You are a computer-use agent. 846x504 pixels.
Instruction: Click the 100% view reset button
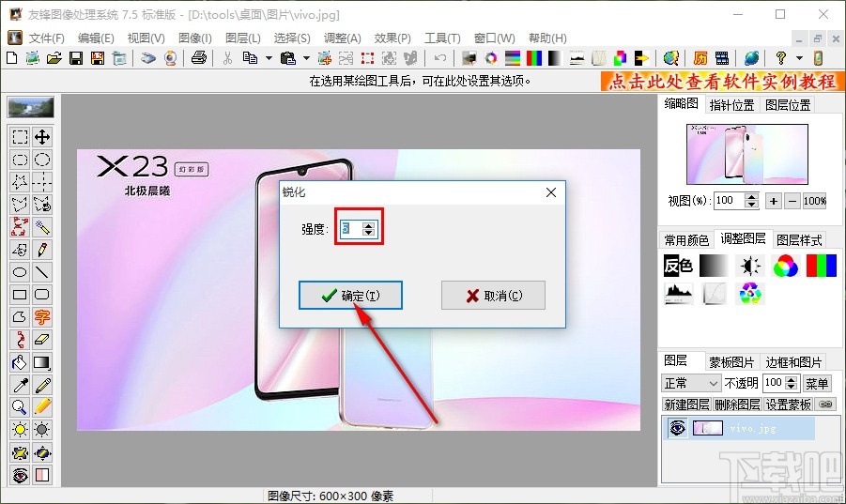tap(815, 201)
